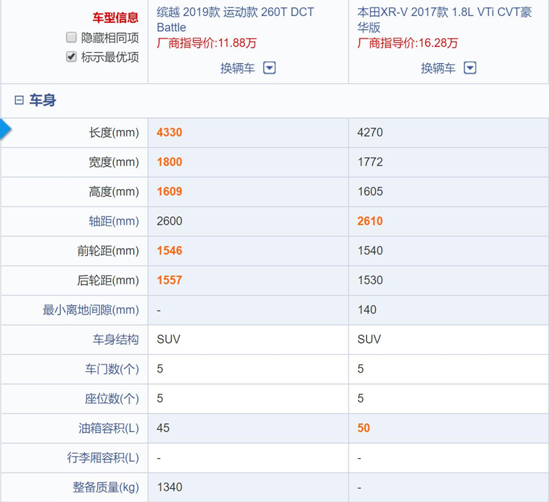Screen dimensions: 549x502
Task: Uncheck the 标示最优项 checkbox
Action: tap(71, 56)
